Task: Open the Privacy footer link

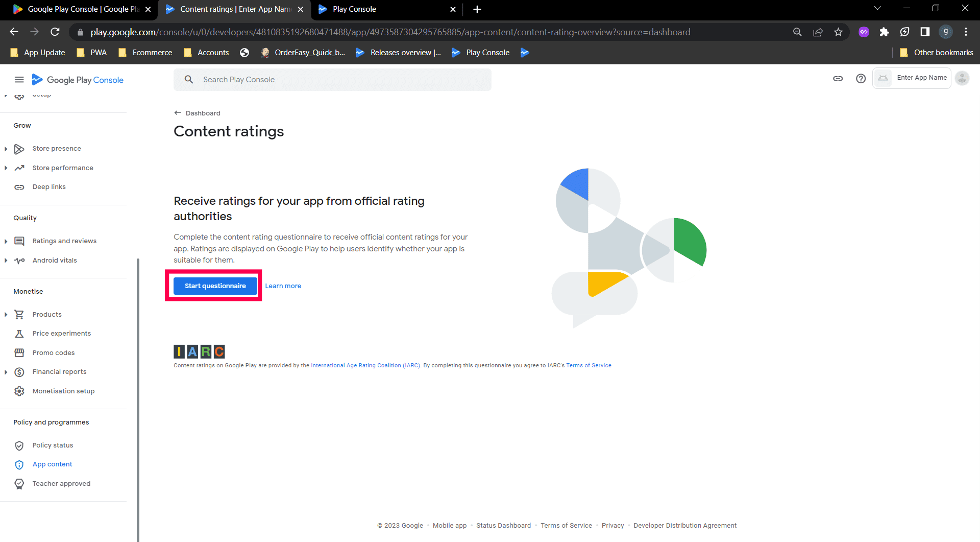Action: pyautogui.click(x=612, y=526)
